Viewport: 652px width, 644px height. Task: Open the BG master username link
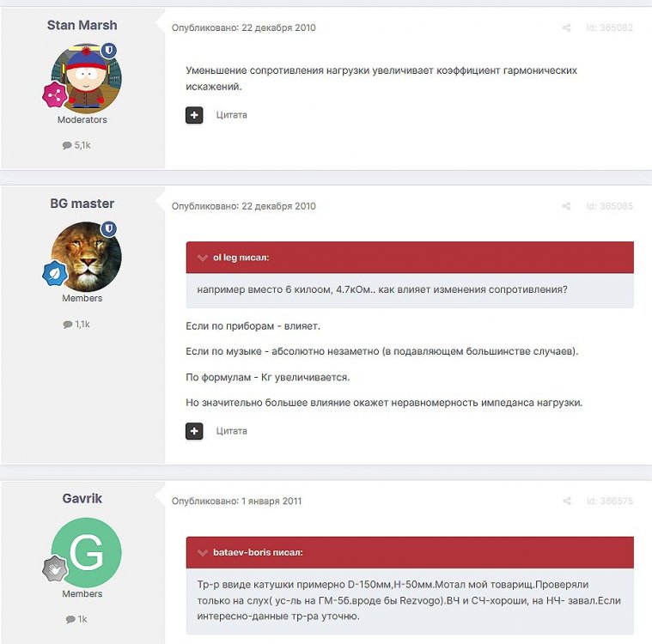click(82, 204)
